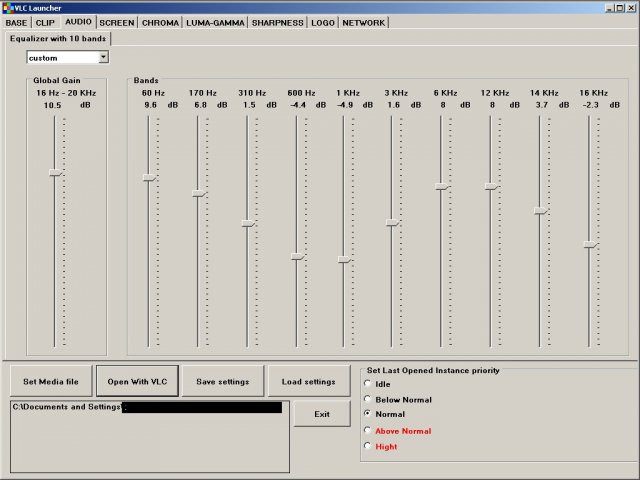Switch to the LUMA-GAMMA tab

click(215, 23)
